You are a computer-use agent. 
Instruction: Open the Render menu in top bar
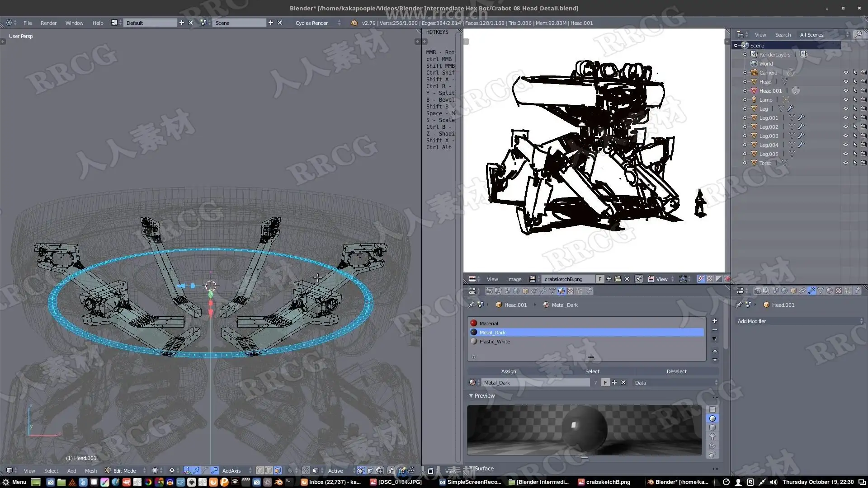[48, 23]
